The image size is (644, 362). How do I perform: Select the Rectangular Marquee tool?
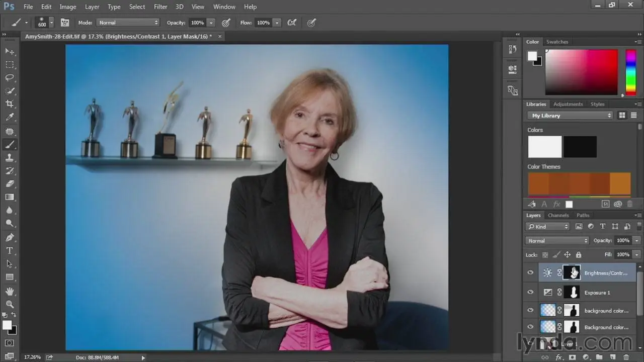click(x=10, y=64)
